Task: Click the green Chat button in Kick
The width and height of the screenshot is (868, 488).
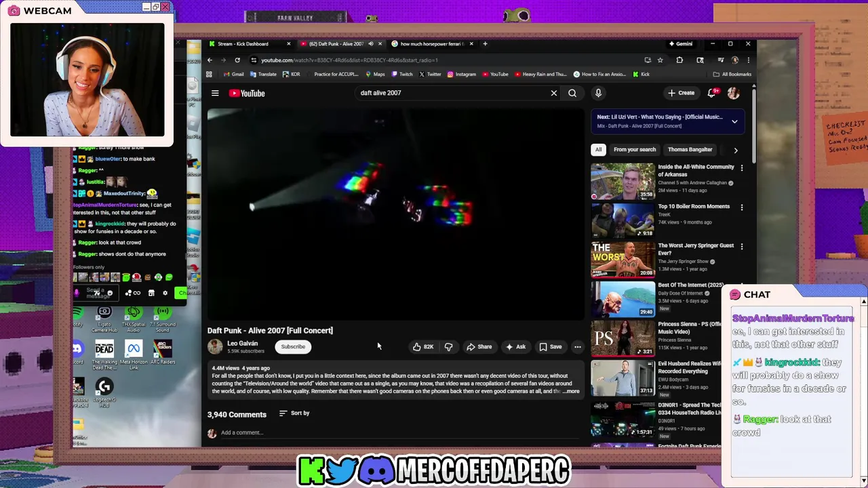Action: point(181,293)
